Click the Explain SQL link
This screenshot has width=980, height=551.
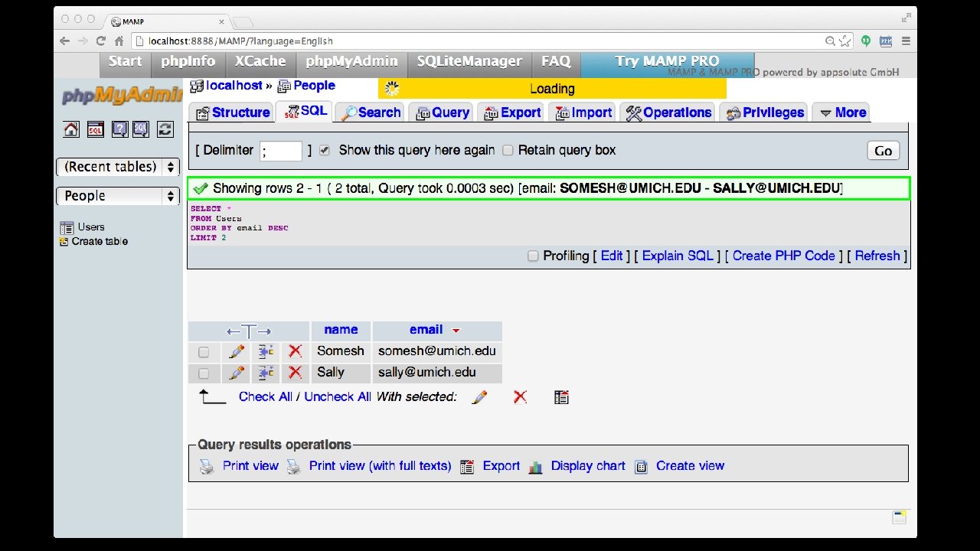(678, 256)
